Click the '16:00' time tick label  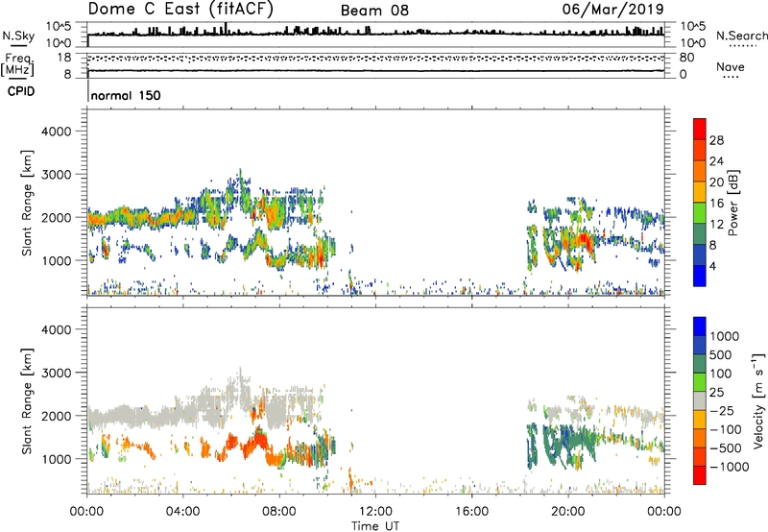coord(471,512)
